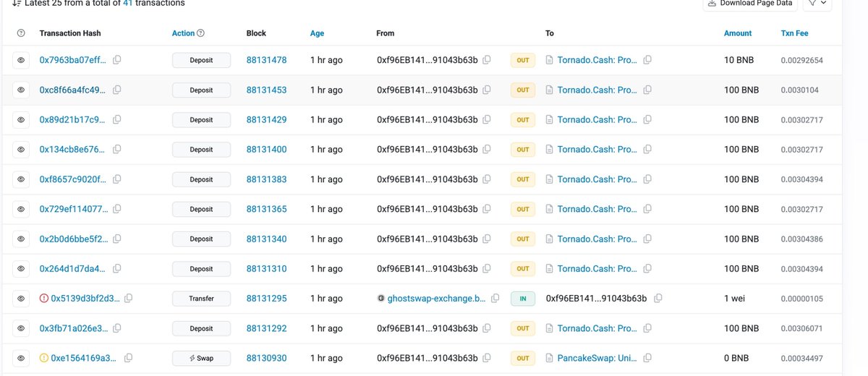868x376 pixels.
Task: Toggle Age column date format
Action: coord(317,33)
